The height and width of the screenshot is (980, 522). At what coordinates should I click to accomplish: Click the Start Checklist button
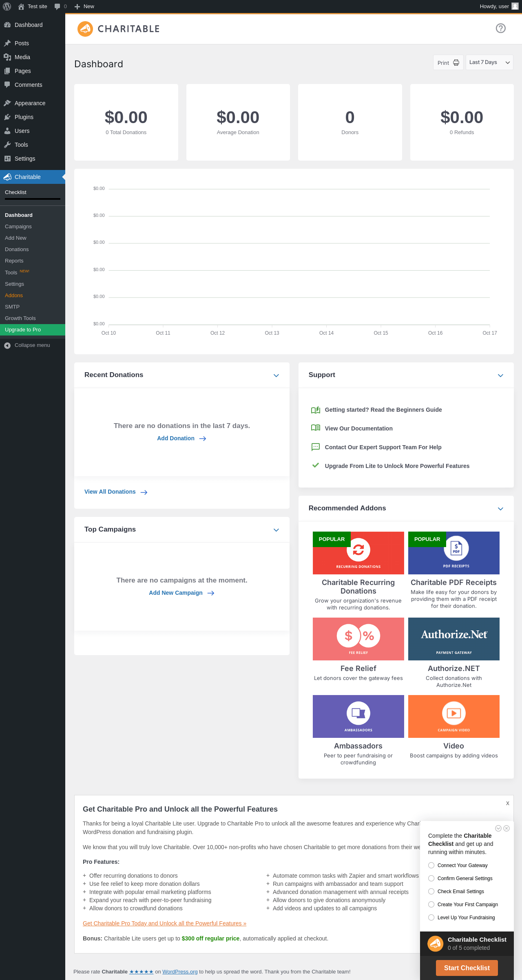point(467,968)
